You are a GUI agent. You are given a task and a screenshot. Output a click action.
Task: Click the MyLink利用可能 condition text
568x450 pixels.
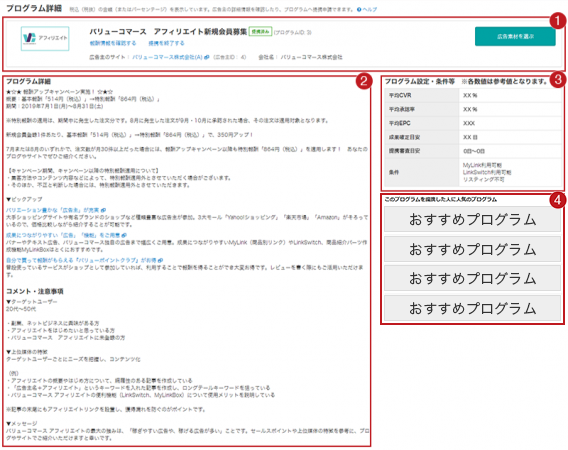(482, 165)
